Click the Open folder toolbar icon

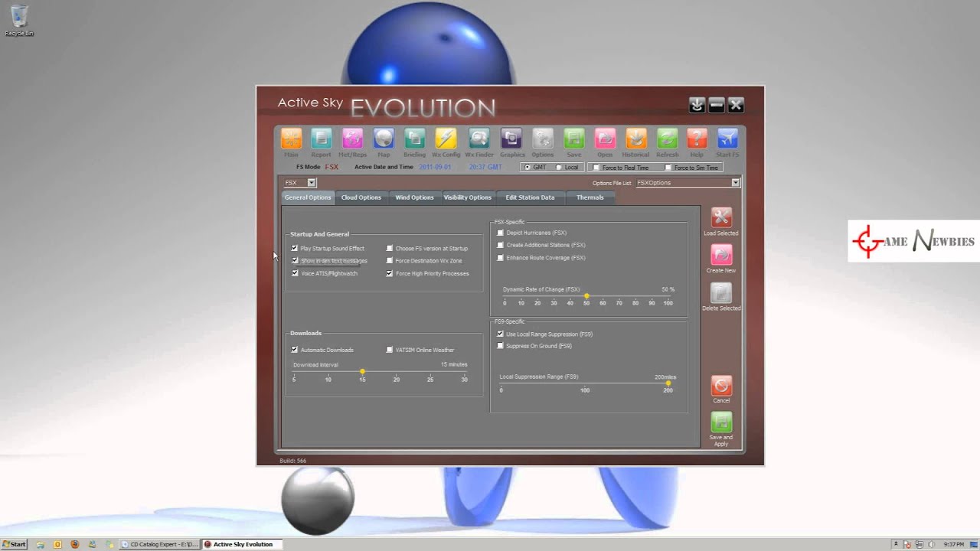click(605, 139)
